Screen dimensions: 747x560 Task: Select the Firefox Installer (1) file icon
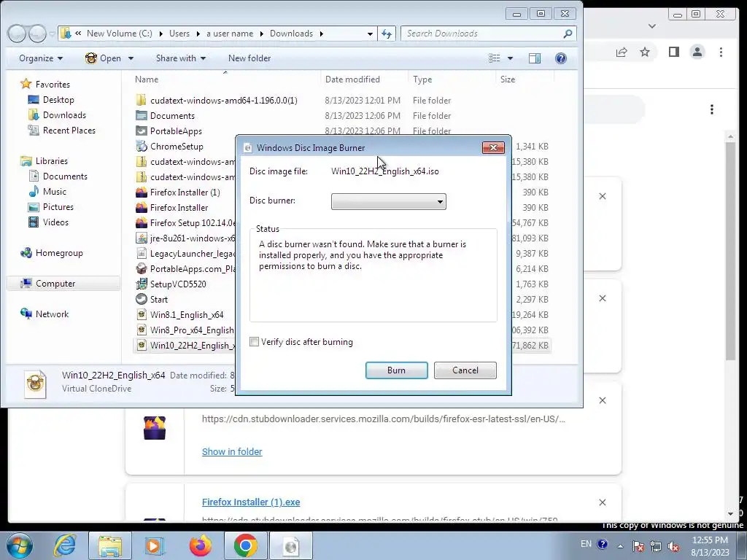pos(141,192)
